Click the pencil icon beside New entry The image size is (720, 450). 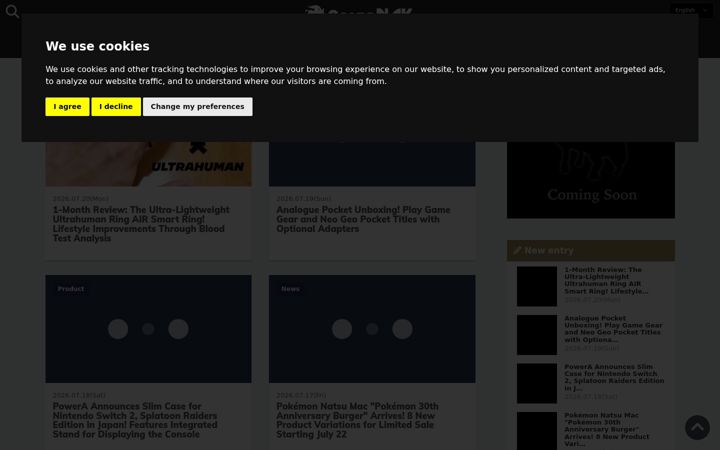point(518,250)
